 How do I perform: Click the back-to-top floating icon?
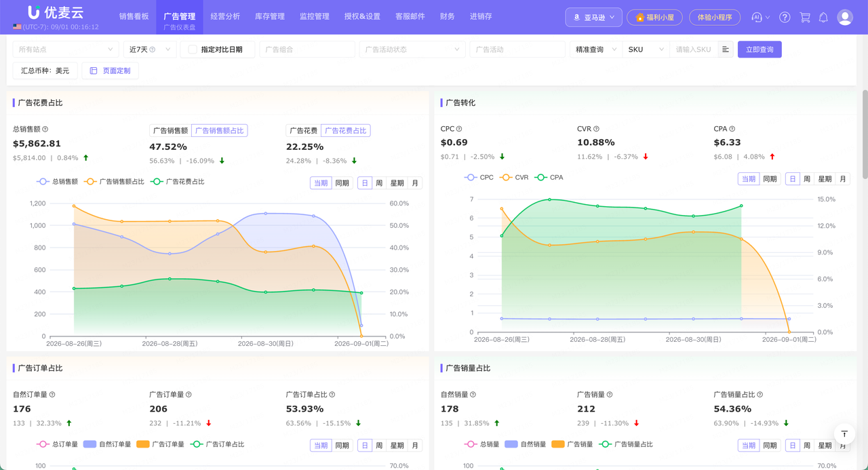click(844, 433)
